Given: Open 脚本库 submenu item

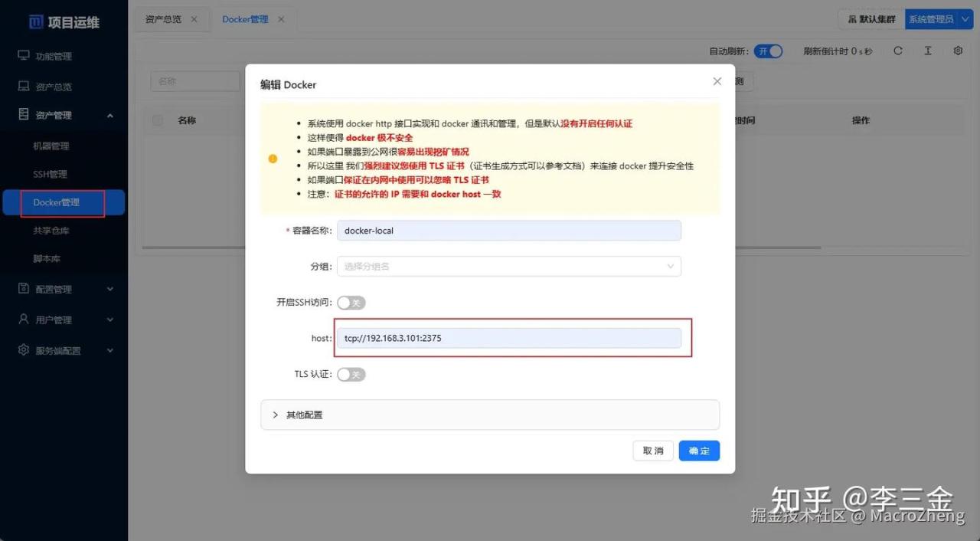Looking at the screenshot, I should (47, 259).
